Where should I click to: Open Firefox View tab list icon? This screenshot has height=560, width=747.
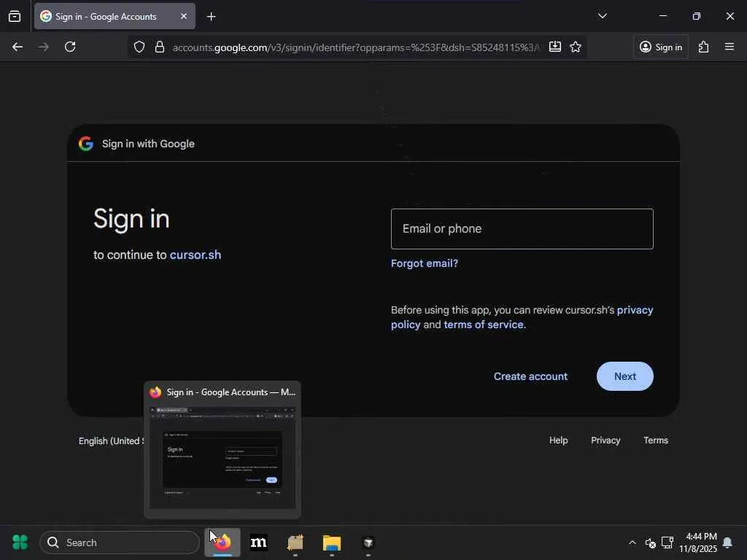pos(15,16)
